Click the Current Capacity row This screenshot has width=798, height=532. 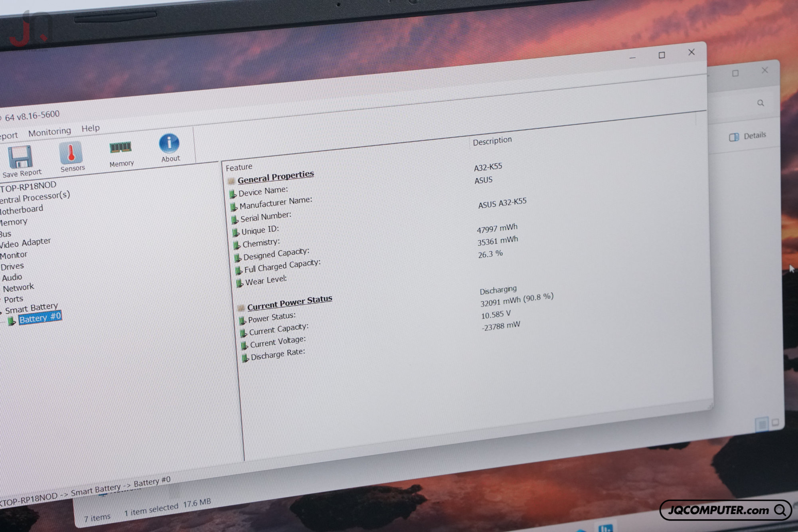click(x=279, y=329)
